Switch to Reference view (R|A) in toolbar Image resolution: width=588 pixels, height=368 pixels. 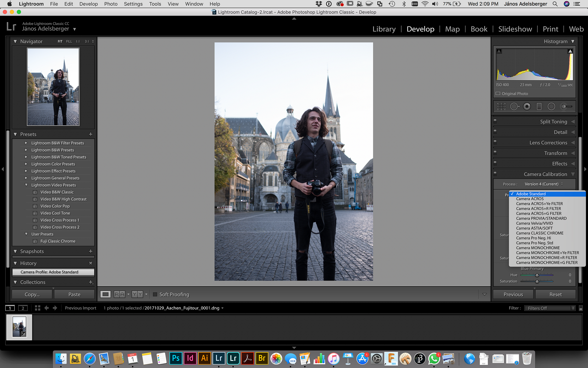click(x=120, y=294)
